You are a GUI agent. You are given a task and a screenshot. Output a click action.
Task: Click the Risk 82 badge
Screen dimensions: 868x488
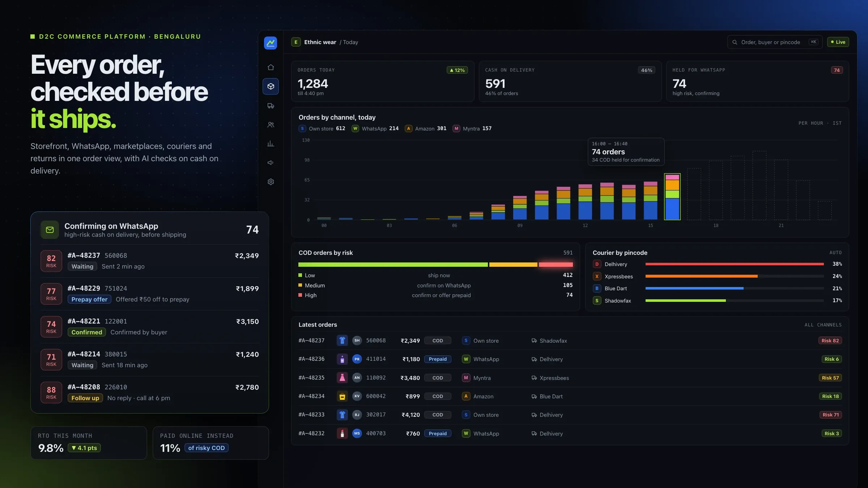click(x=830, y=341)
